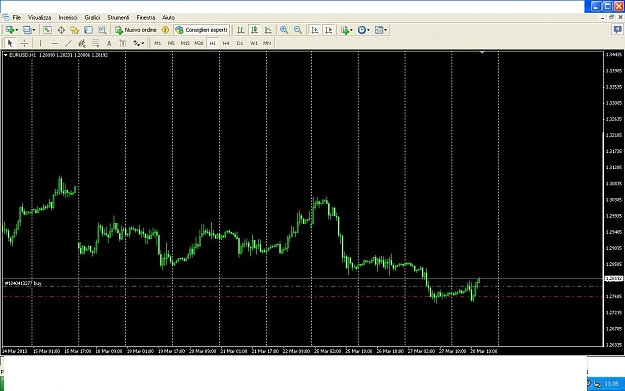The image size is (625, 391).
Task: Open the File menu
Action: click(x=17, y=18)
